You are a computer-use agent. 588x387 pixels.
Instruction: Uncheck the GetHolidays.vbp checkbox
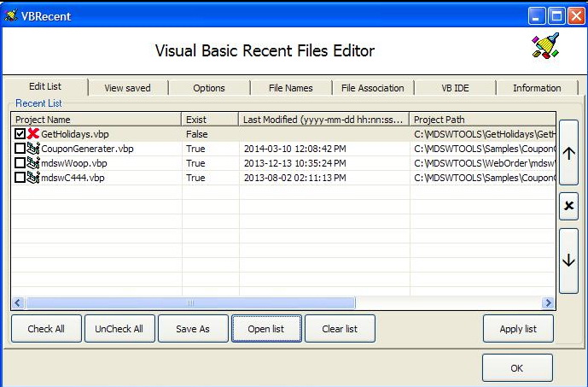click(x=20, y=133)
